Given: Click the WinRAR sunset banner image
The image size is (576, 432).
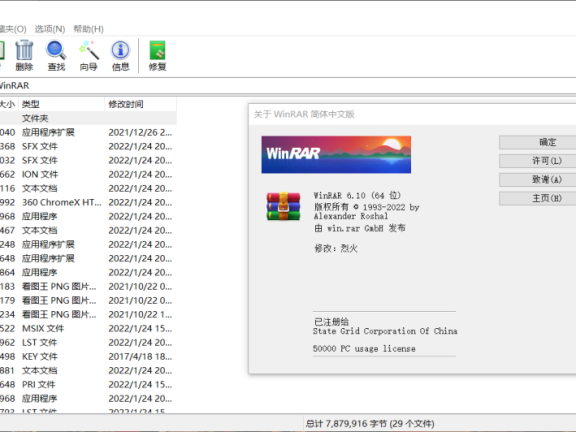Looking at the screenshot, I should point(336,155).
